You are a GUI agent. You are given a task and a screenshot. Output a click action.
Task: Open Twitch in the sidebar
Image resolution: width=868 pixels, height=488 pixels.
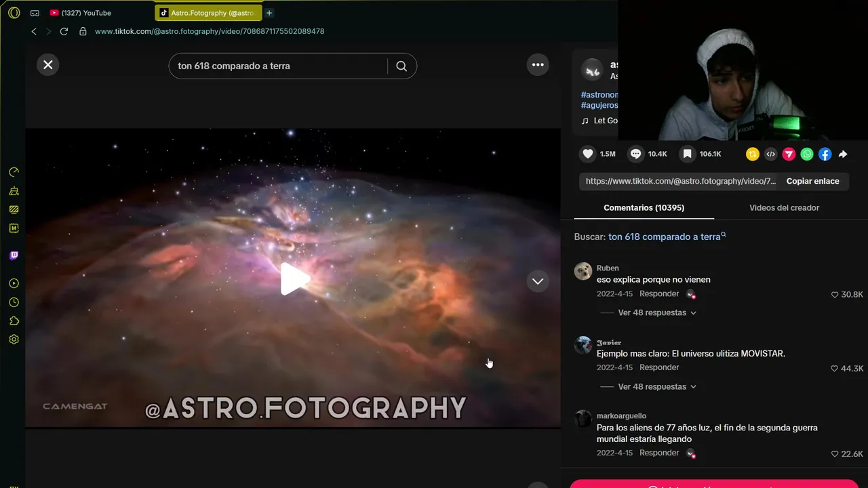pyautogui.click(x=14, y=256)
